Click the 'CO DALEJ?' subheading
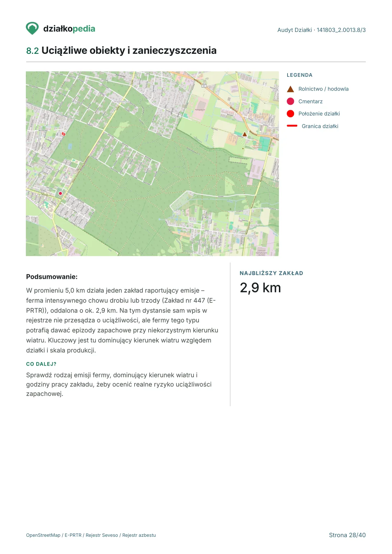The image size is (392, 554). [41, 364]
